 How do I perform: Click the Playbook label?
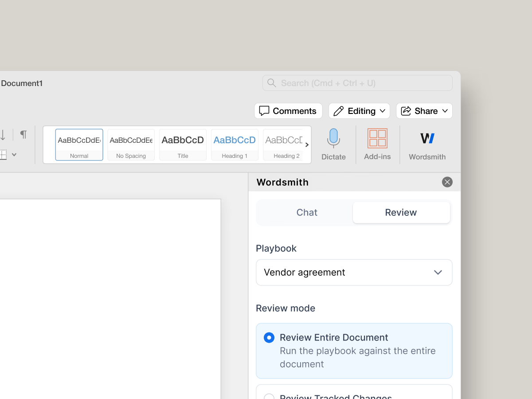tap(276, 248)
